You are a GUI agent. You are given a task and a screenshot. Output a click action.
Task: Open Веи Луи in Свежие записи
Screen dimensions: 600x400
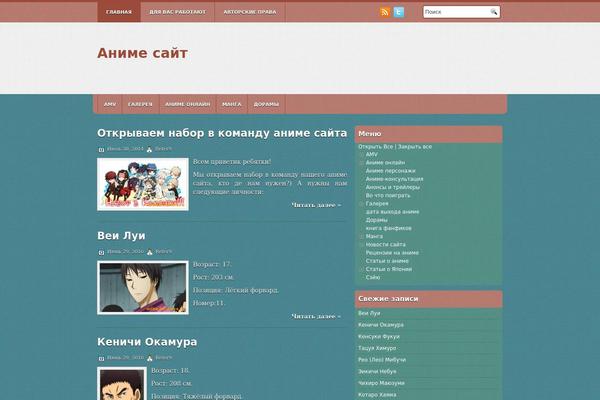(369, 313)
